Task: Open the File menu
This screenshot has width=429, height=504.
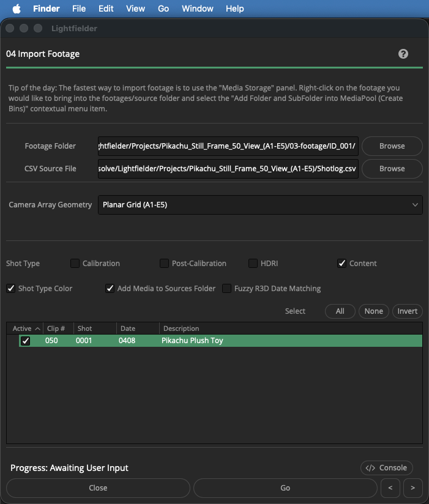Action: click(79, 9)
